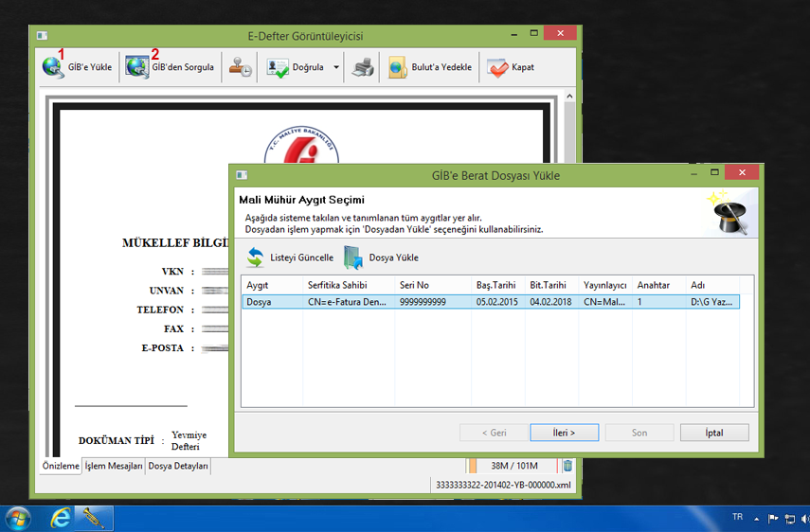Click the 38M / 101M memory bar
810x532 pixels.
[513, 466]
